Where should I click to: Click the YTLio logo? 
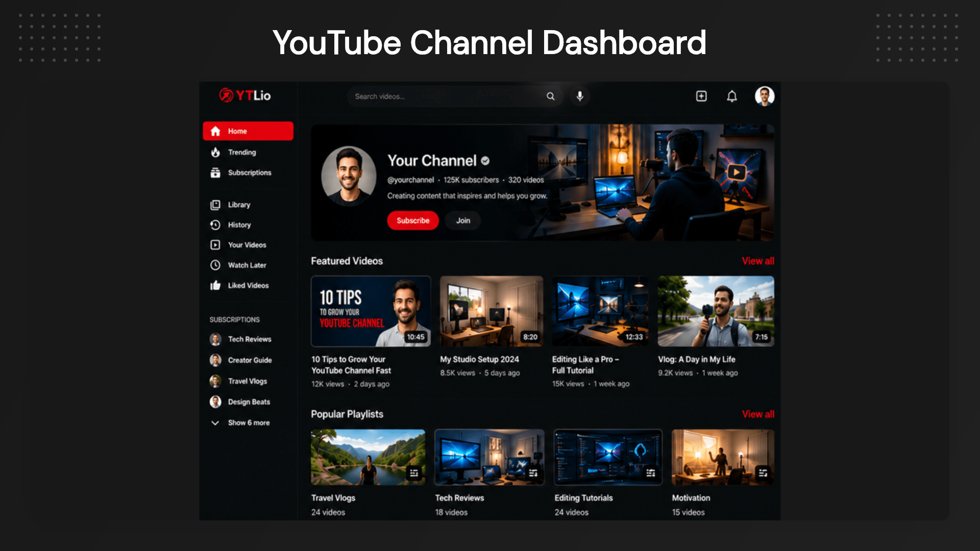click(245, 95)
